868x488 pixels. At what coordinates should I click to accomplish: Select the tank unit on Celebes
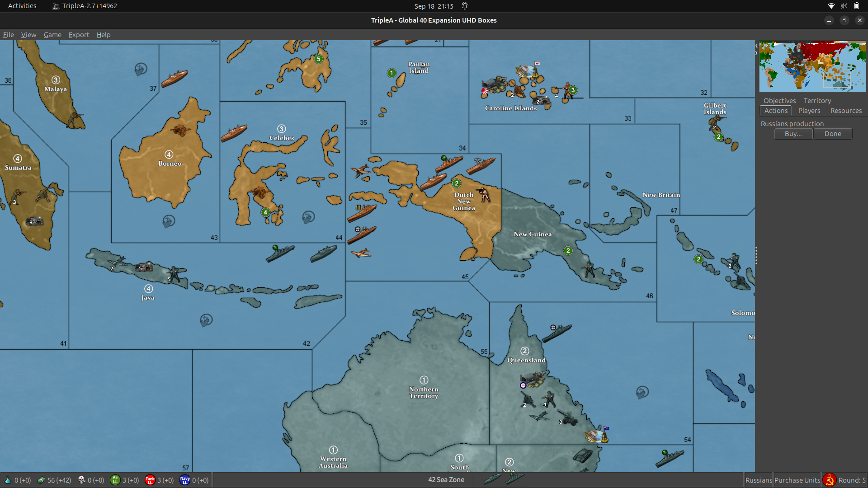(260, 192)
